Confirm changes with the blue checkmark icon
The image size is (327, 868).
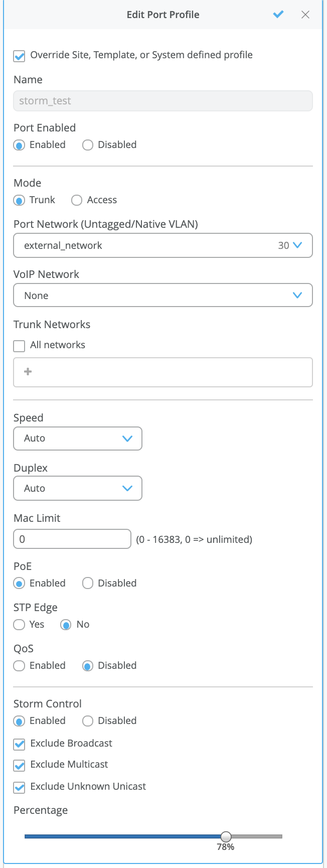tap(278, 15)
